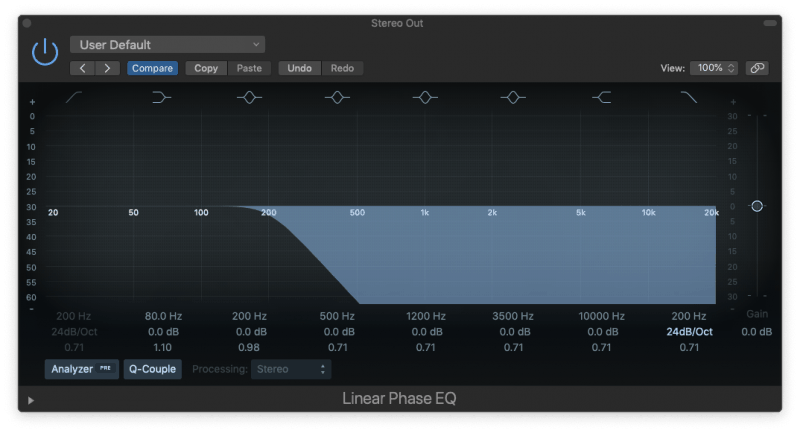Click the plus at top of left scale
The image size is (800, 433).
pyautogui.click(x=32, y=102)
